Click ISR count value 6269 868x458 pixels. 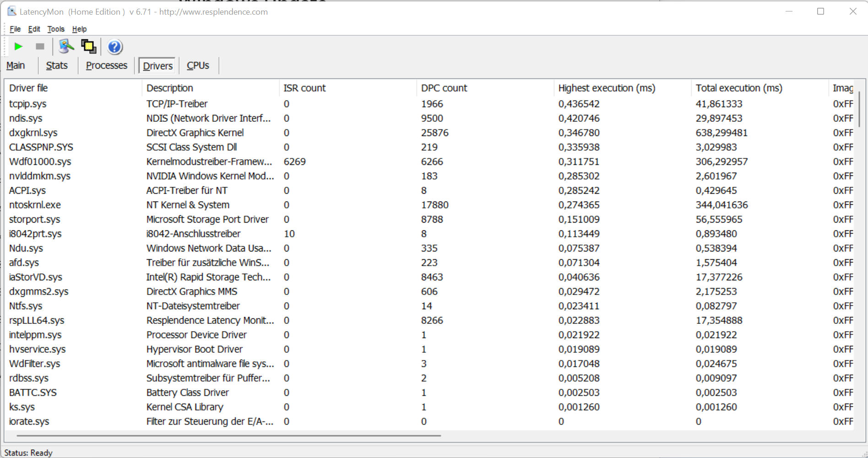pyautogui.click(x=294, y=162)
